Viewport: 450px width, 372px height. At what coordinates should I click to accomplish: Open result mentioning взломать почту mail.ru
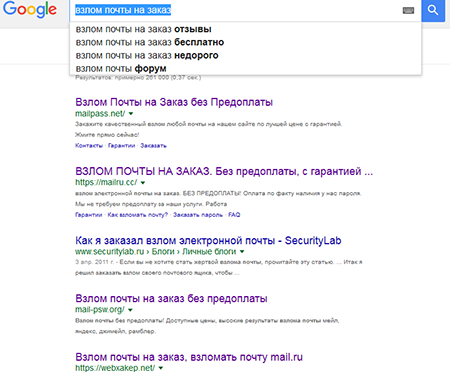click(189, 357)
